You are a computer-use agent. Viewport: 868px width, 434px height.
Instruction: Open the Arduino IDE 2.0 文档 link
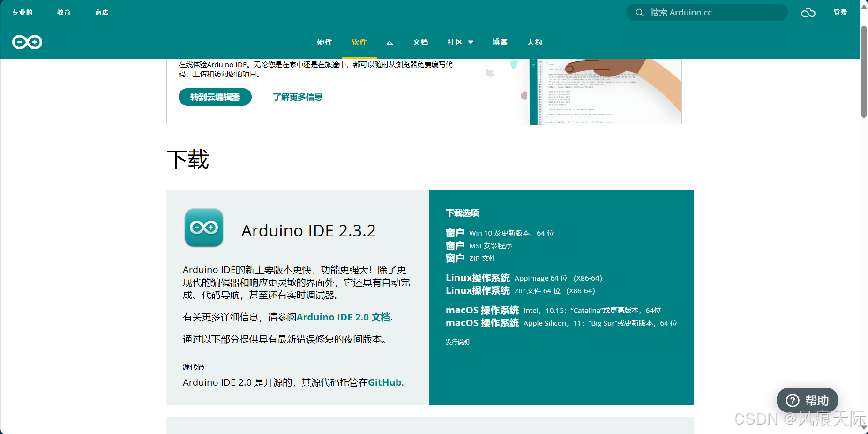click(x=344, y=317)
